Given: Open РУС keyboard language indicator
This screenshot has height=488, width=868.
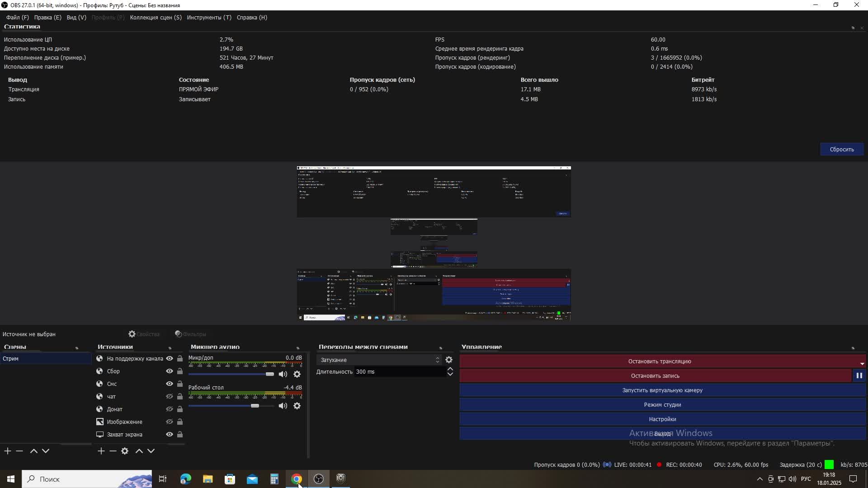Looking at the screenshot, I should pyautogui.click(x=806, y=479).
